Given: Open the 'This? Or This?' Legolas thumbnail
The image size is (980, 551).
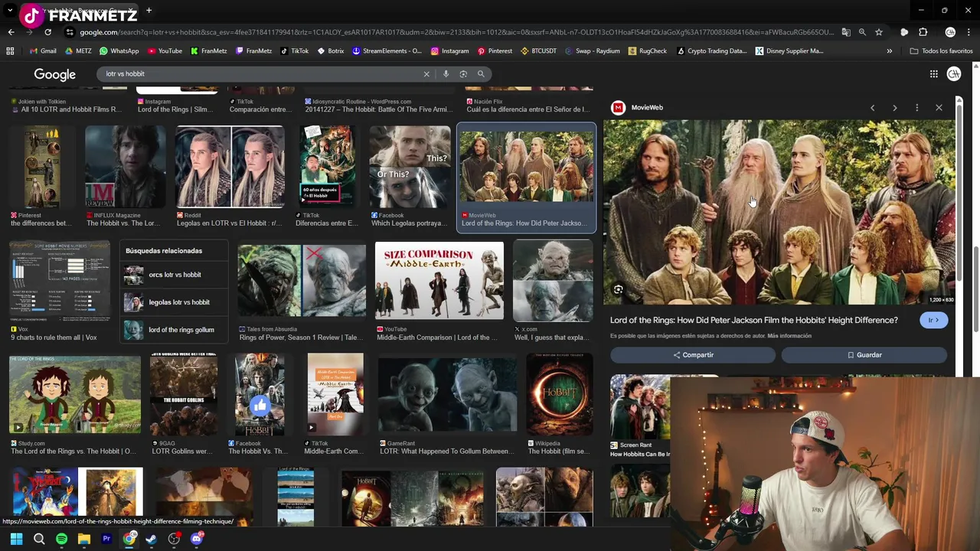Looking at the screenshot, I should tap(410, 167).
